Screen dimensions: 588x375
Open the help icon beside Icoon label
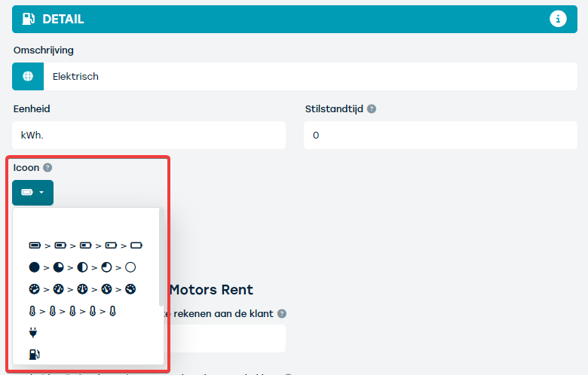coord(47,167)
